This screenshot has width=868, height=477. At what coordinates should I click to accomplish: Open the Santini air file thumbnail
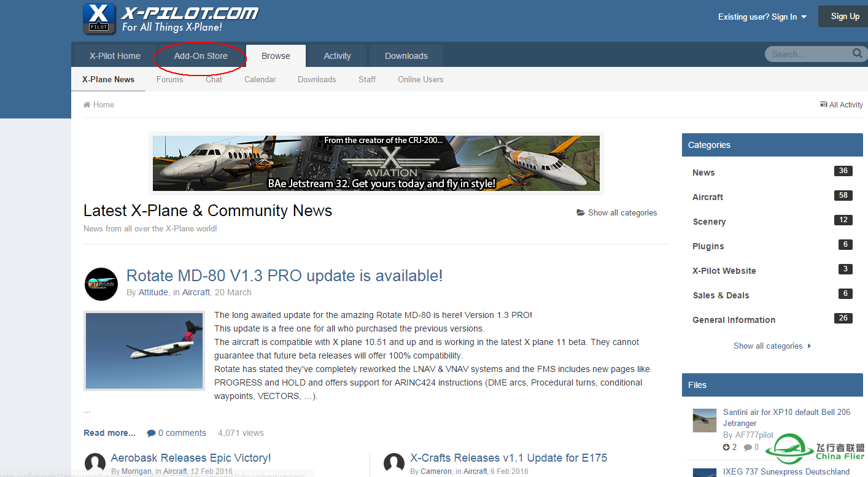pyautogui.click(x=705, y=421)
